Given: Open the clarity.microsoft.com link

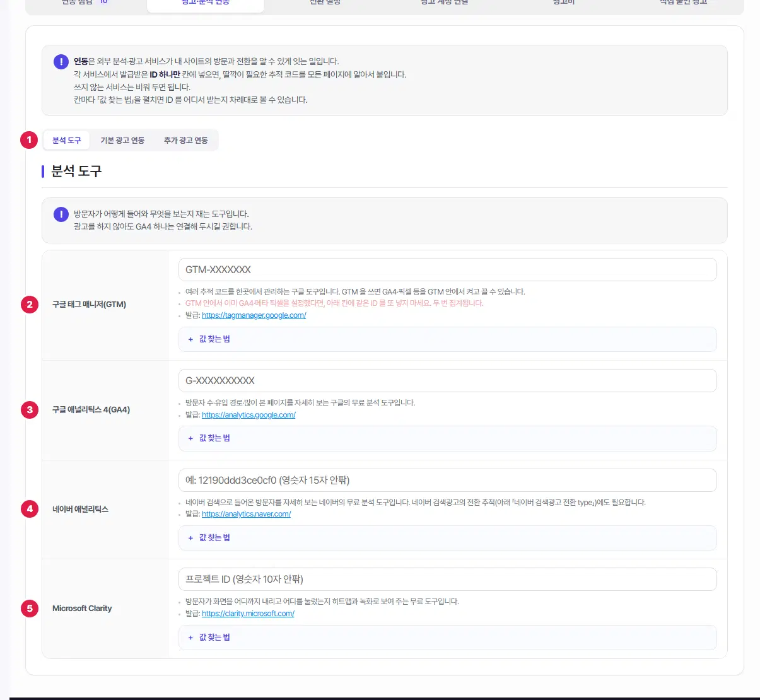Looking at the screenshot, I should click(248, 614).
